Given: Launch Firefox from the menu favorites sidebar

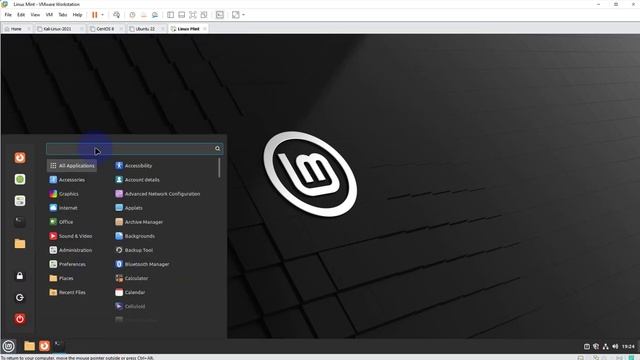Looking at the screenshot, I should tap(20, 158).
